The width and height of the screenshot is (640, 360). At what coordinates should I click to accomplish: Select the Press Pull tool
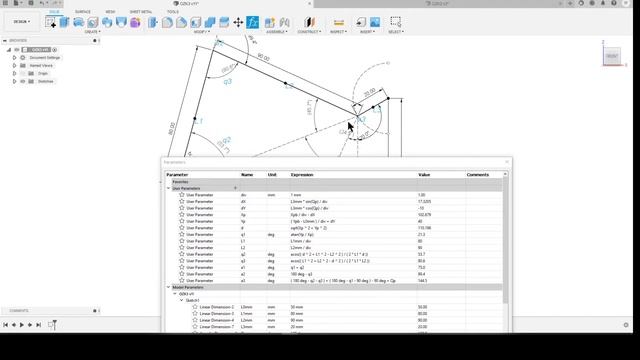(x=153, y=22)
